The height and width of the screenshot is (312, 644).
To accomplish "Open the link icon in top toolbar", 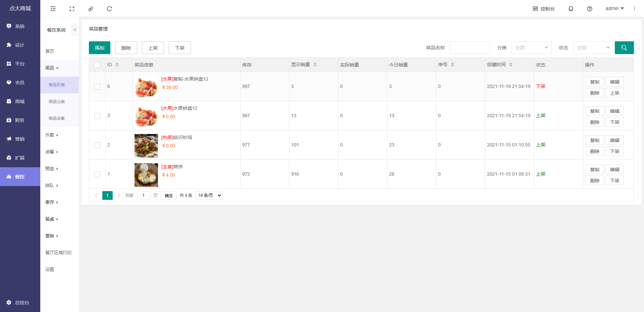I will tap(91, 9).
